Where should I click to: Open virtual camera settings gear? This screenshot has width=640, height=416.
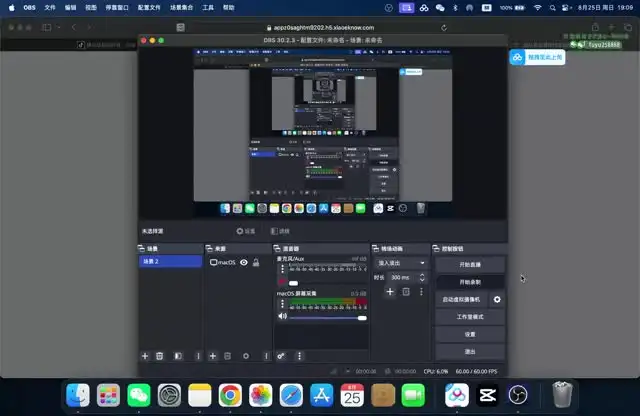[x=497, y=299]
